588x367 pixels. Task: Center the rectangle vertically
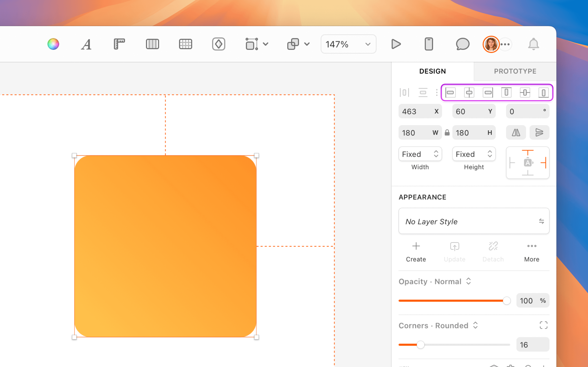pos(525,92)
